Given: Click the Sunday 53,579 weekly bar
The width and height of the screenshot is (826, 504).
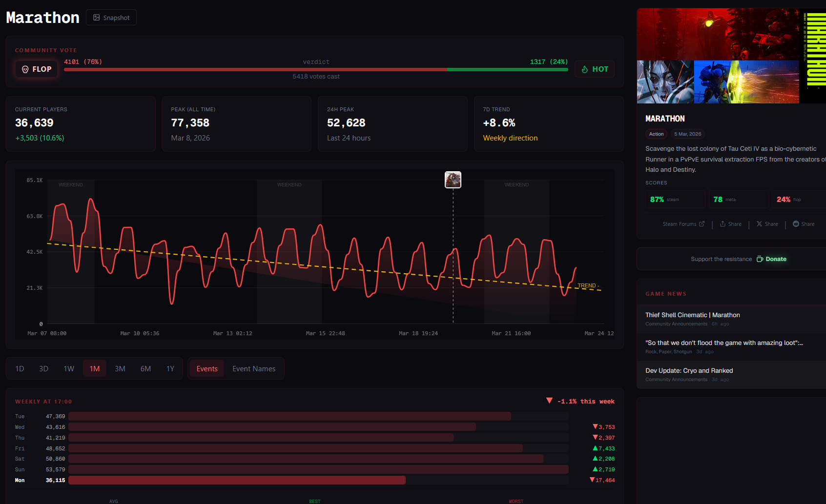Looking at the screenshot, I should [318, 469].
